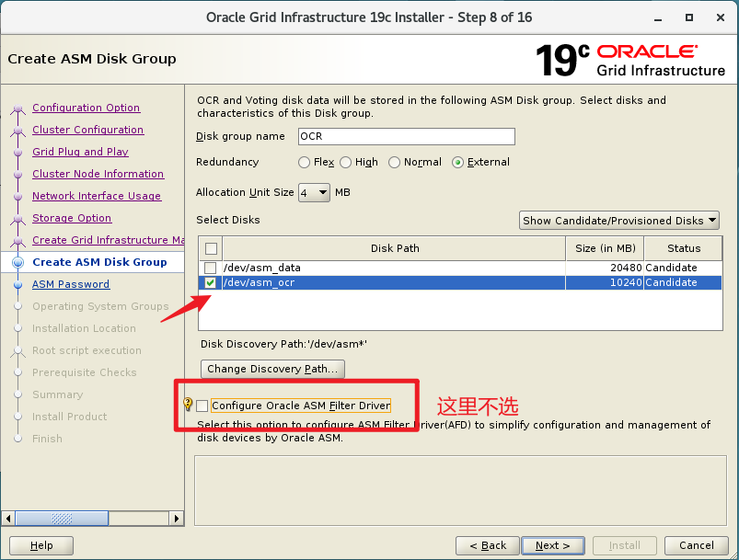Select Create ASM Disk Group in step list

[x=99, y=262]
